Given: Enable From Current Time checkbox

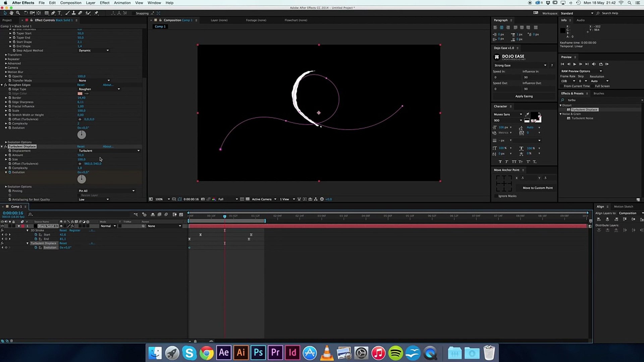Looking at the screenshot, I should click(x=562, y=86).
